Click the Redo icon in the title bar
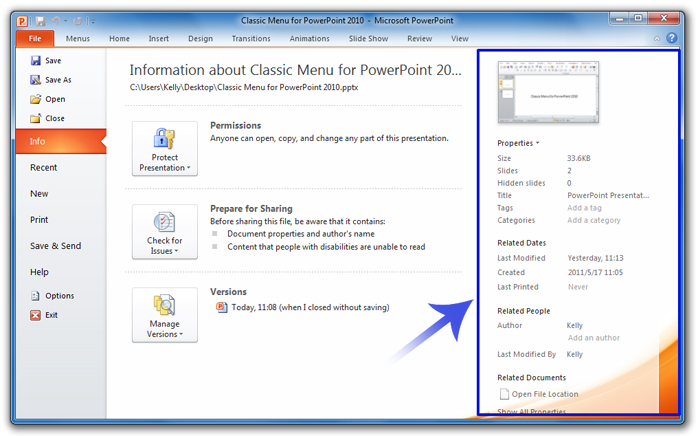The height and width of the screenshot is (436, 700). point(77,21)
